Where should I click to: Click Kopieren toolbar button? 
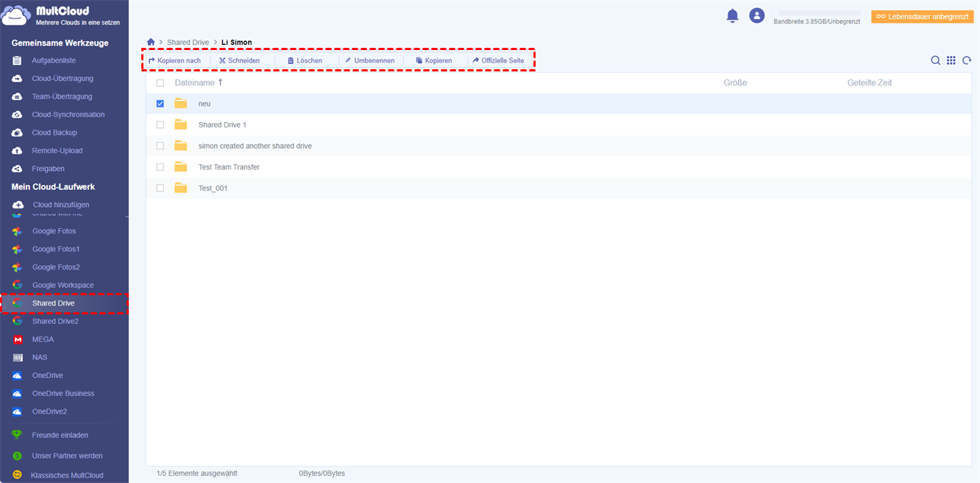[433, 60]
